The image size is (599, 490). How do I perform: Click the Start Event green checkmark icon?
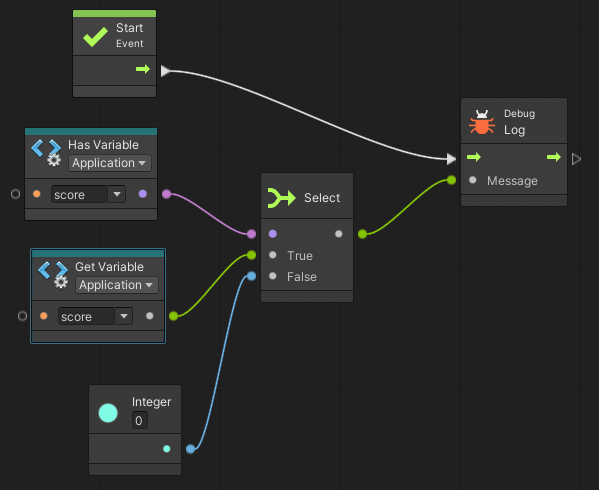click(x=96, y=37)
